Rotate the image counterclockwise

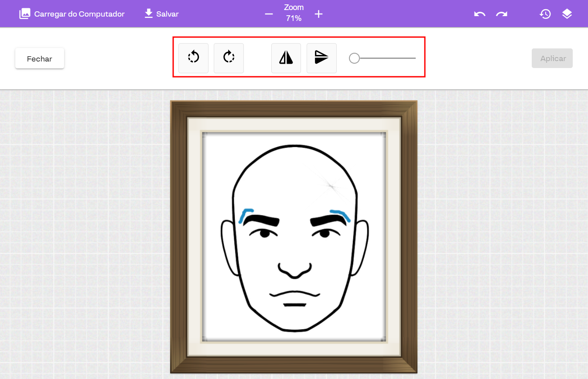coord(193,58)
